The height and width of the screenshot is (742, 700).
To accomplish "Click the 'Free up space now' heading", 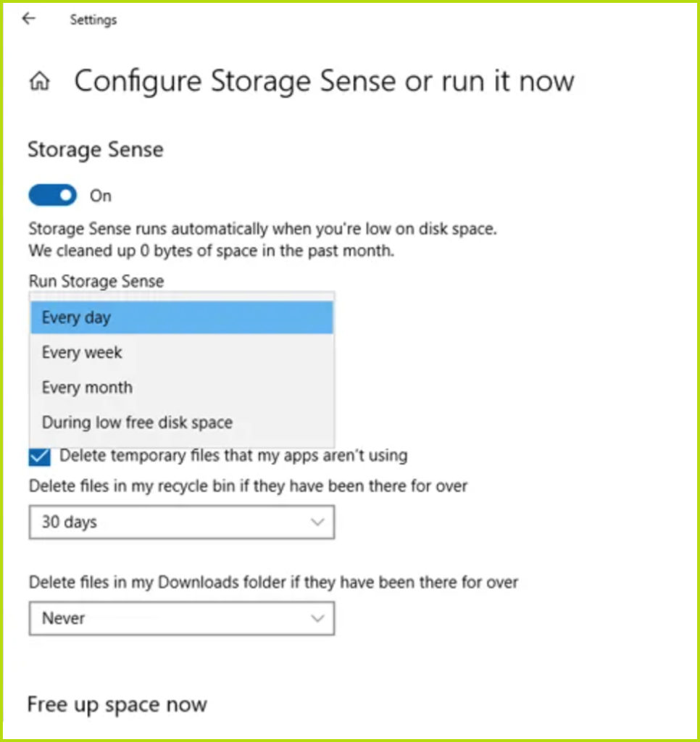I will tap(117, 704).
